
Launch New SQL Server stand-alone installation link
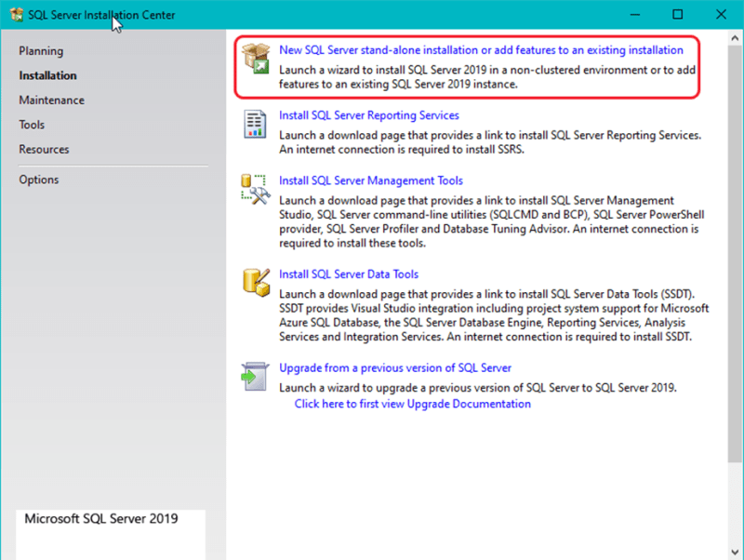481,50
